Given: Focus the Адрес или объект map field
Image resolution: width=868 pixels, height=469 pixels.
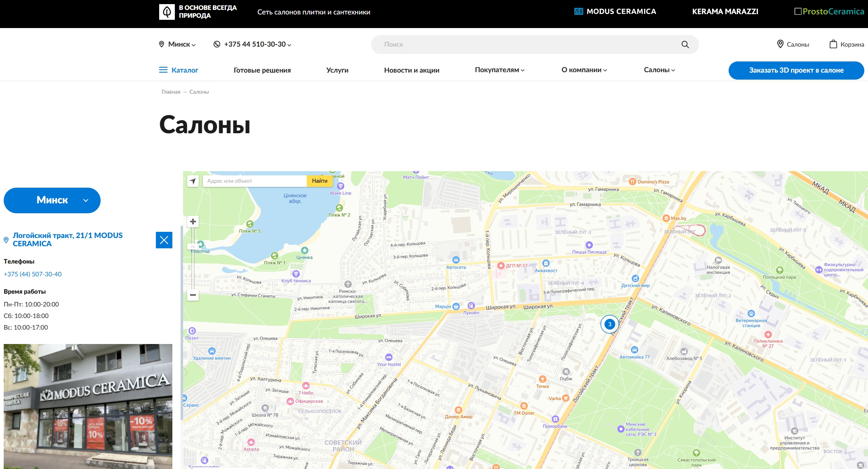Looking at the screenshot, I should point(255,181).
